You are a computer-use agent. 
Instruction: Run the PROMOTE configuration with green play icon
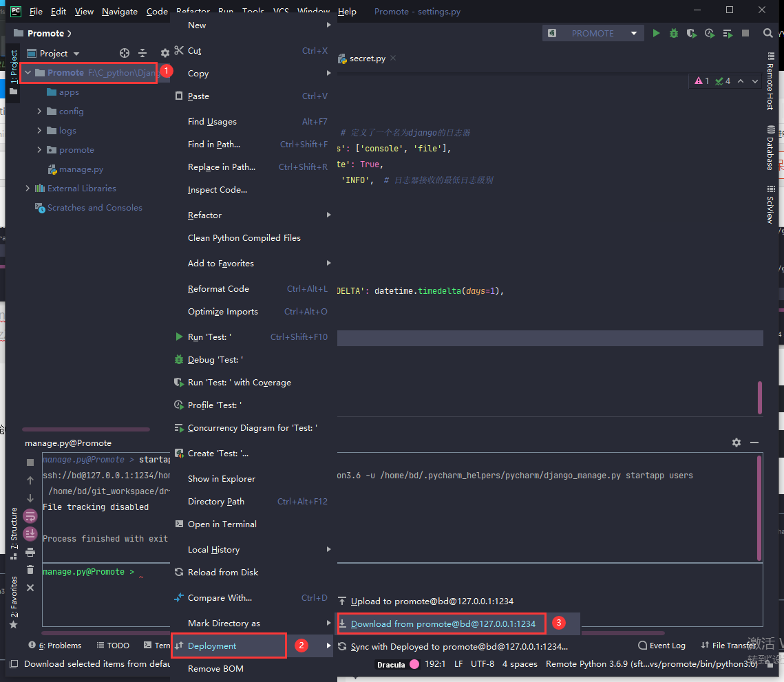coord(656,33)
